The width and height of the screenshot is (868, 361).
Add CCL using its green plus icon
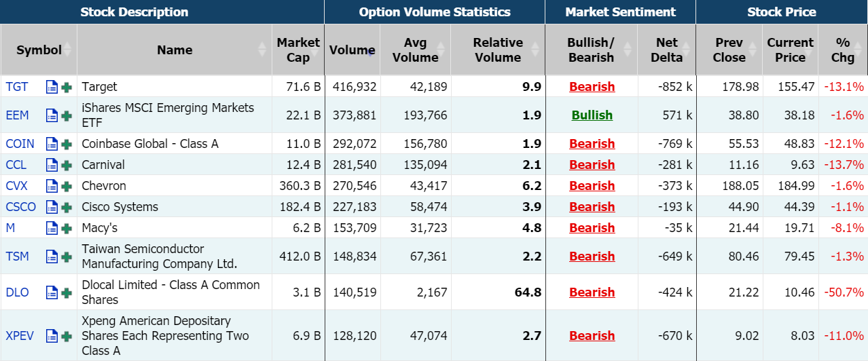click(67, 165)
